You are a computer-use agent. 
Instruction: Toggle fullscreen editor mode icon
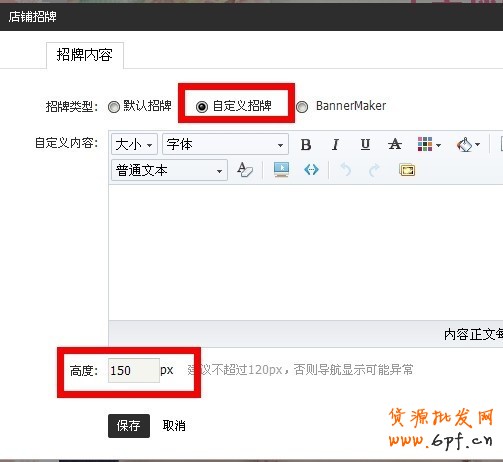[x=407, y=170]
